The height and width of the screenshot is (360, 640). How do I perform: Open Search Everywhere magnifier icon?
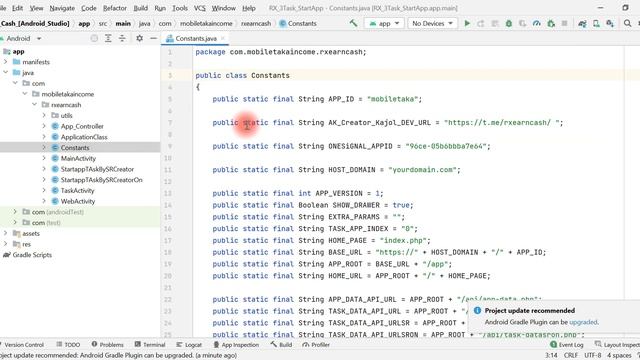pos(628,23)
